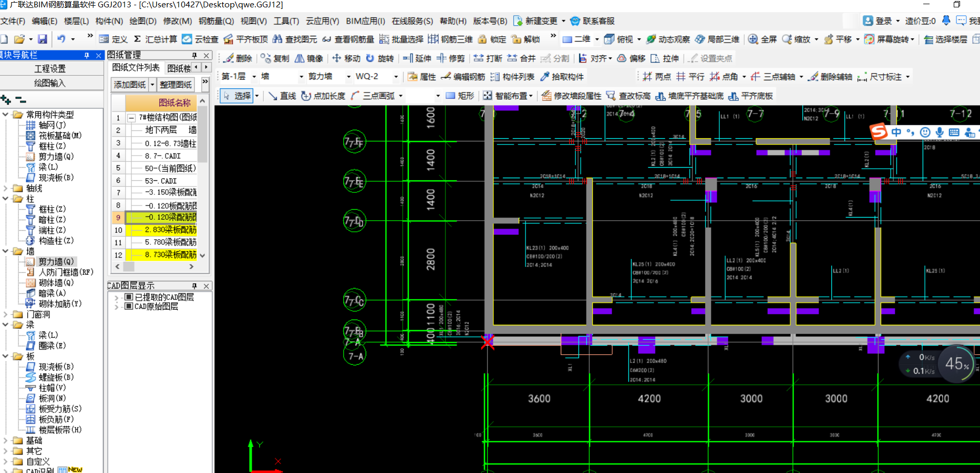Toggle 已提取的CAD图层 checkbox

coord(128,297)
